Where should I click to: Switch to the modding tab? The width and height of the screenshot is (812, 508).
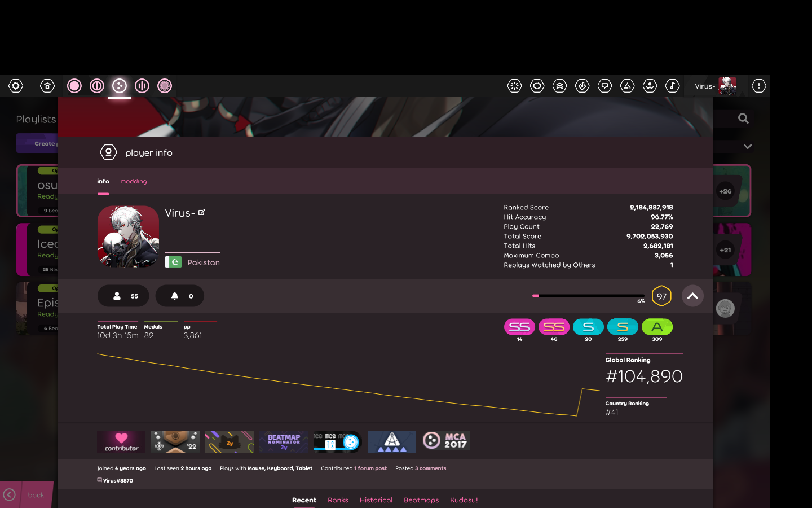coord(133,181)
